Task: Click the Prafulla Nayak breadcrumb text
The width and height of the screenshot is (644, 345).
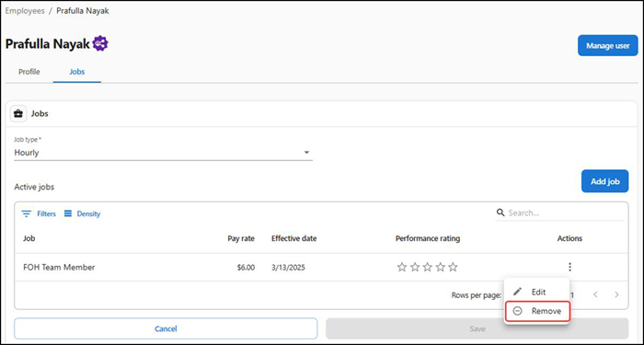Action: [83, 11]
